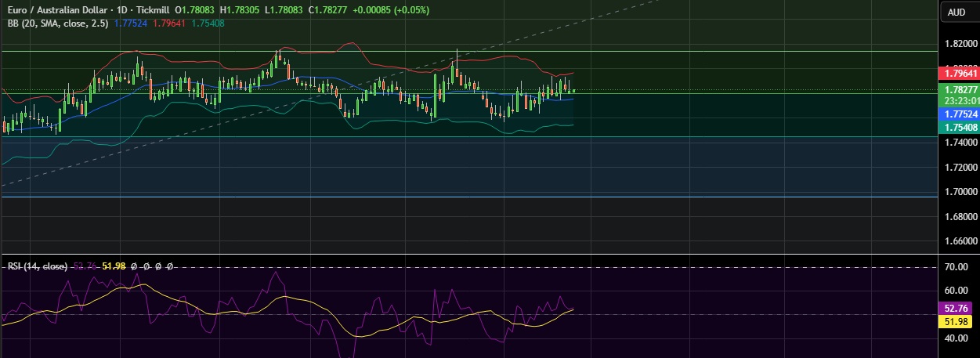Click the teal 1.75408 lower band price label

click(x=960, y=127)
